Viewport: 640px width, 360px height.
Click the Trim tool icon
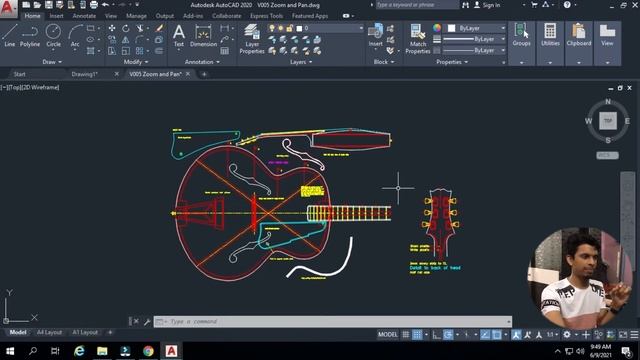click(140, 28)
